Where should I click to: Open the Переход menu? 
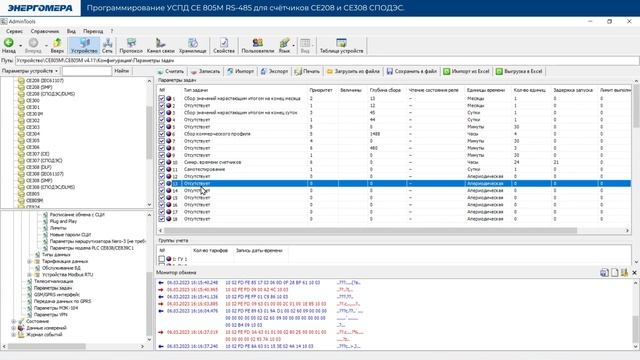pyautogui.click(x=93, y=31)
